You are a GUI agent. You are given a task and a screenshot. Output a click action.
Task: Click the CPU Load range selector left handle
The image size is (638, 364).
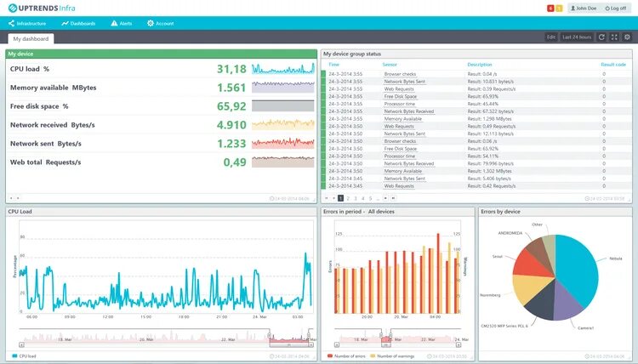pos(270,336)
